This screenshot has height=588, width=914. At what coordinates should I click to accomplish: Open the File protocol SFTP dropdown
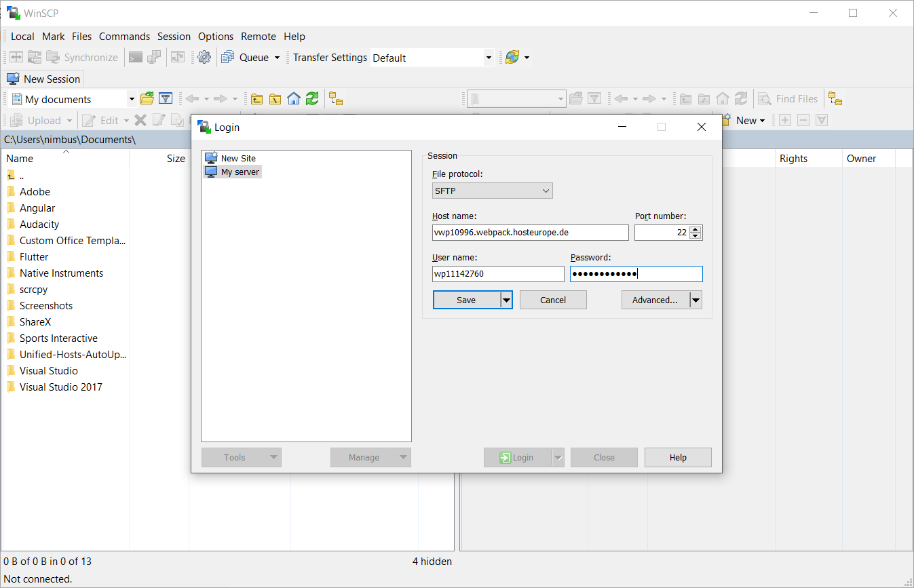click(x=493, y=191)
